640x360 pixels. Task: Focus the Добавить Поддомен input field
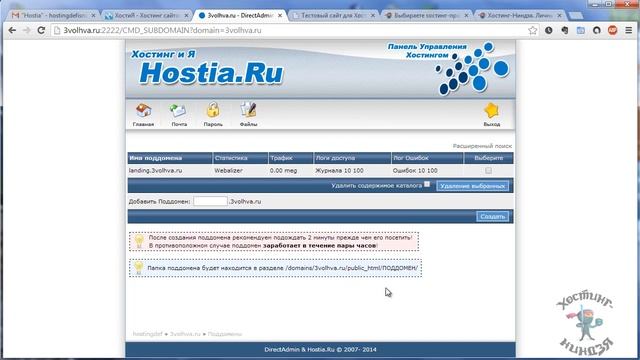tap(210, 201)
